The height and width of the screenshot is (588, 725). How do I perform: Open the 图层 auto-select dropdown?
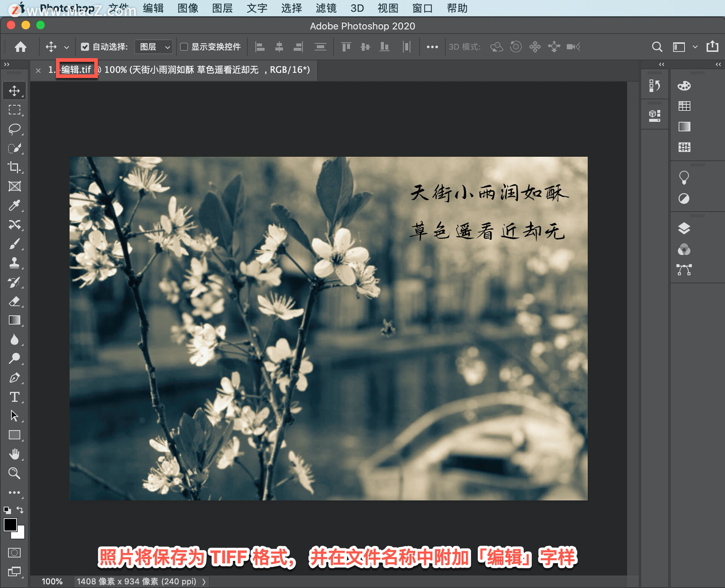[x=154, y=47]
